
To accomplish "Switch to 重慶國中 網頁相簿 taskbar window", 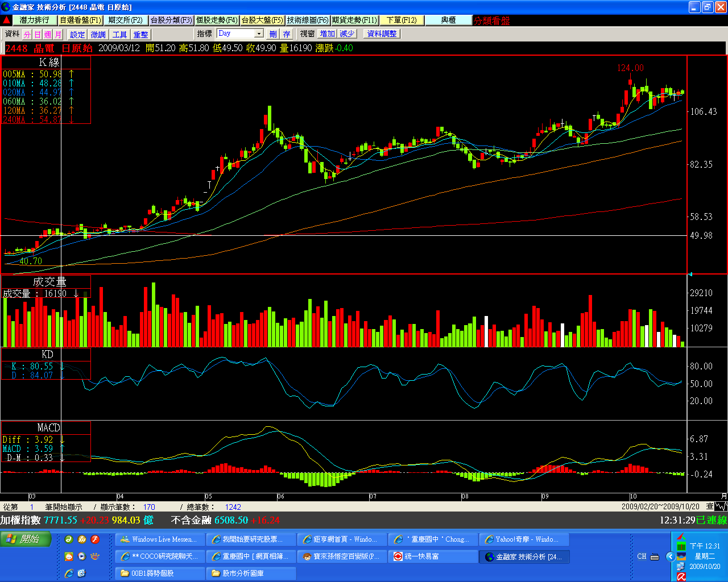I will click(251, 556).
